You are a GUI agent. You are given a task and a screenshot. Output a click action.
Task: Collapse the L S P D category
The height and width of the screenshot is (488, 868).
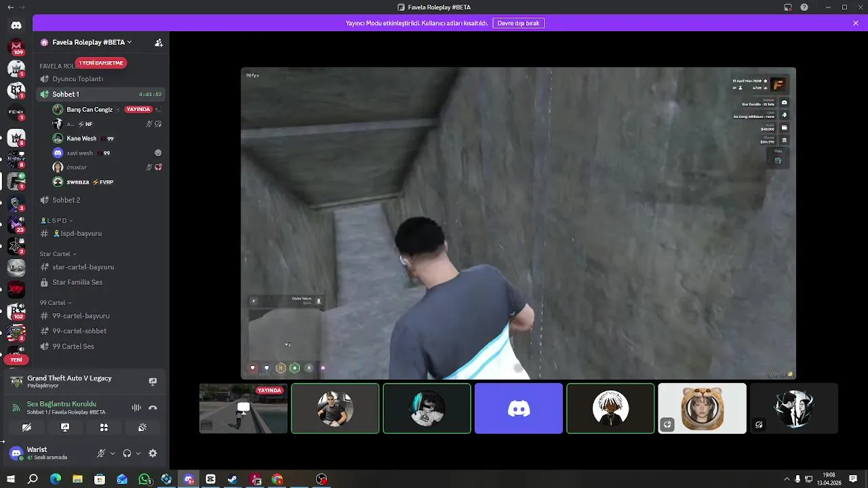pos(57,220)
